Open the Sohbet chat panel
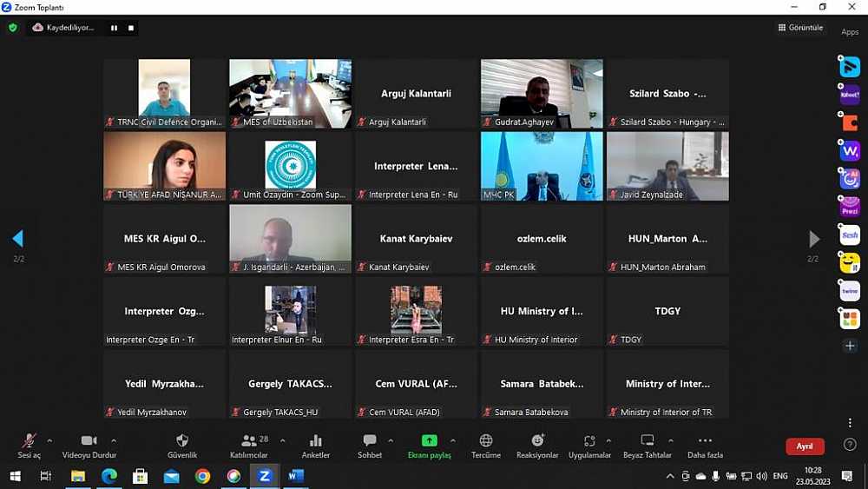This screenshot has height=489, width=868. (370, 441)
